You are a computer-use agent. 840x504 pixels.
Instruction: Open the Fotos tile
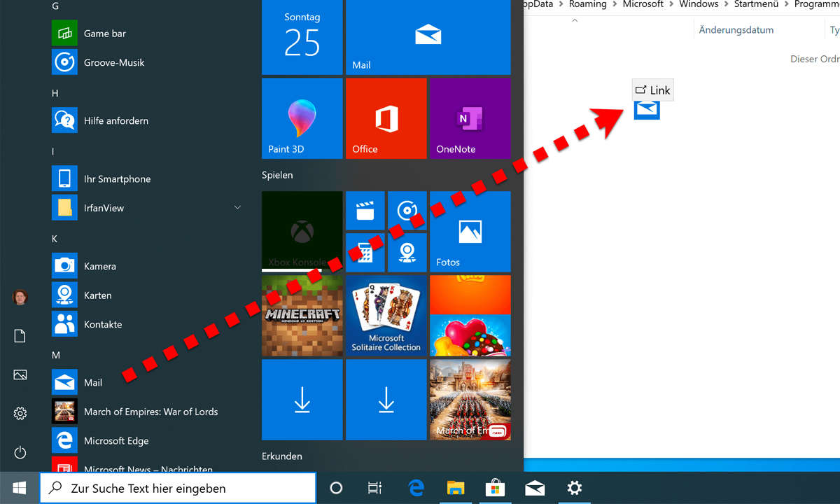pyautogui.click(x=470, y=232)
